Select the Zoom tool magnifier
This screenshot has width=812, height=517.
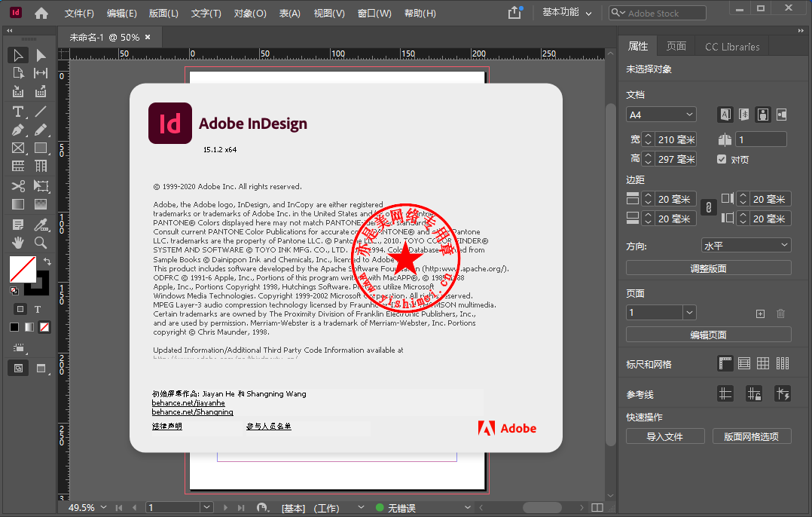pos(41,243)
